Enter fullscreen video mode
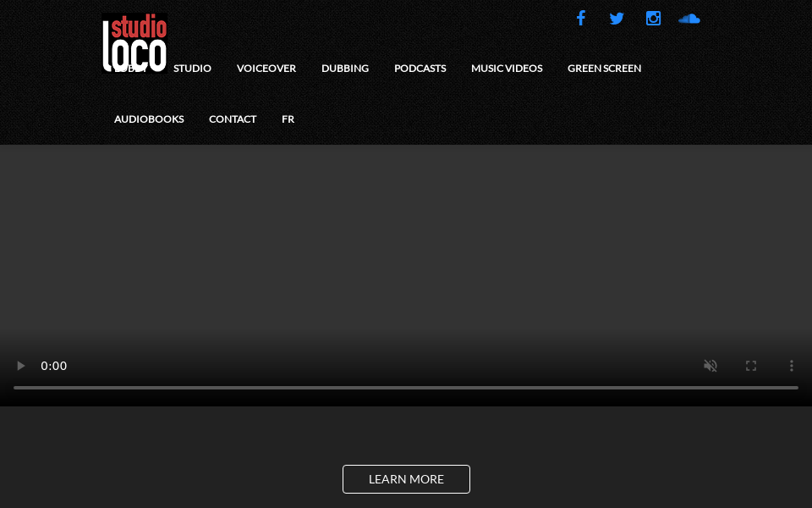812x508 pixels. (751, 366)
